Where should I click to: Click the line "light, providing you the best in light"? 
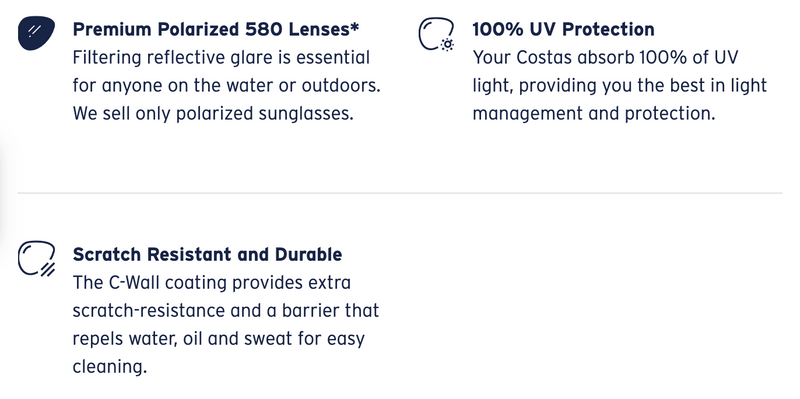[x=619, y=85]
